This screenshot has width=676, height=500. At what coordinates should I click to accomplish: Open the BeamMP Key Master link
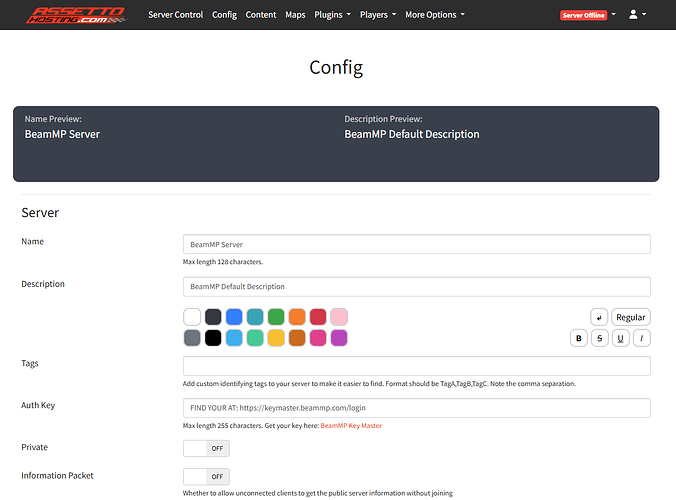(x=350, y=426)
